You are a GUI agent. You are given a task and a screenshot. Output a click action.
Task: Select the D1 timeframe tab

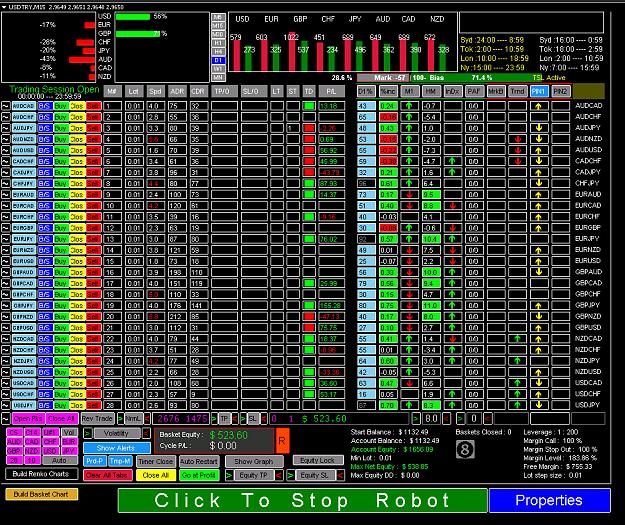218,60
